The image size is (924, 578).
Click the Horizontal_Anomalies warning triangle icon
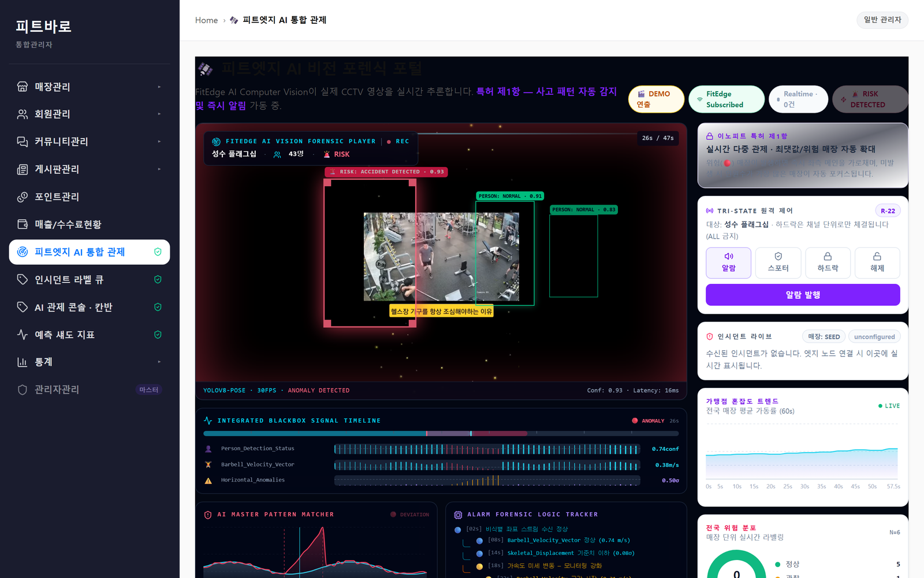click(208, 480)
